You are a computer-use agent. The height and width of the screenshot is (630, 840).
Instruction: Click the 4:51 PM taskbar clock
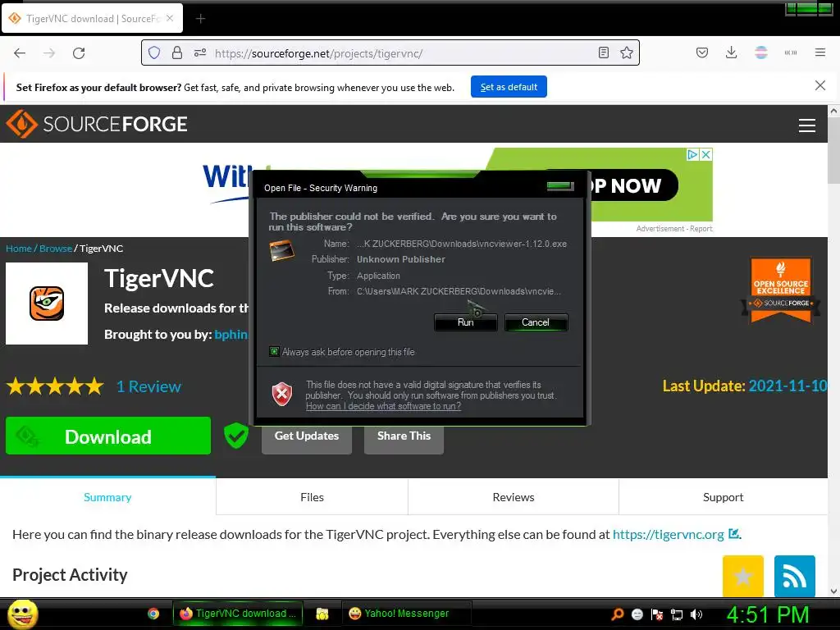pos(767,614)
